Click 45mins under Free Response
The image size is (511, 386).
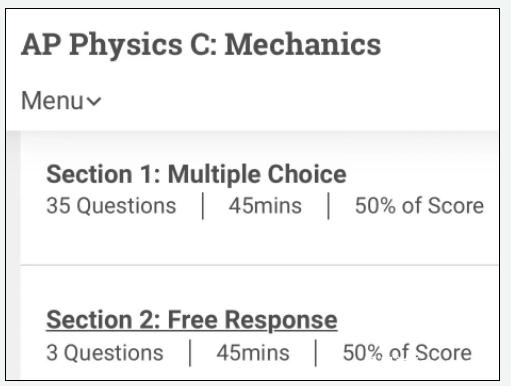(x=253, y=353)
